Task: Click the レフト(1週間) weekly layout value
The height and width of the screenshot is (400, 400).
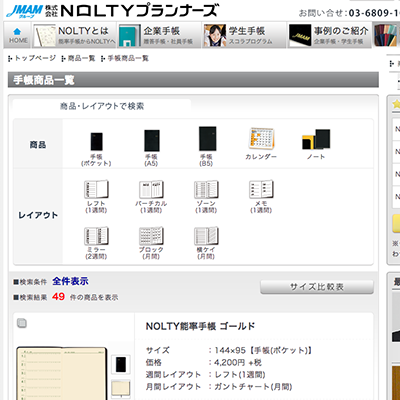Action: pyautogui.click(x=240, y=374)
